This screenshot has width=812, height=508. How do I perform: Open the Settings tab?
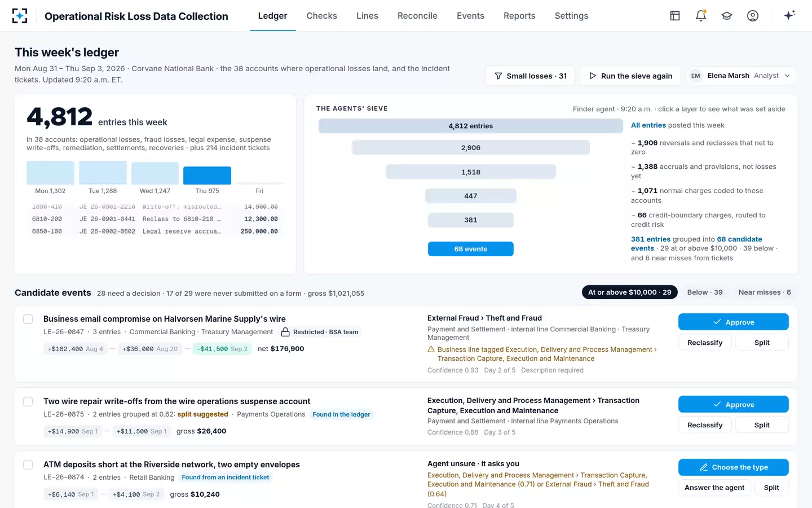click(x=571, y=16)
